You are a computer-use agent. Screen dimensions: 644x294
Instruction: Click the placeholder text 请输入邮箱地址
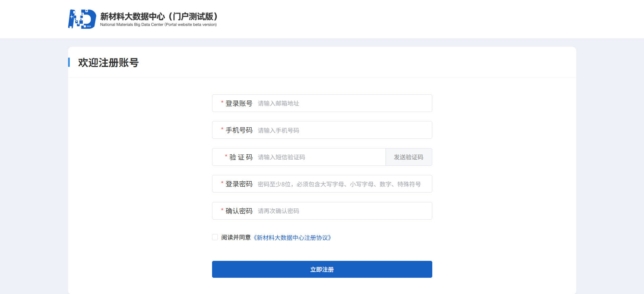(x=278, y=104)
